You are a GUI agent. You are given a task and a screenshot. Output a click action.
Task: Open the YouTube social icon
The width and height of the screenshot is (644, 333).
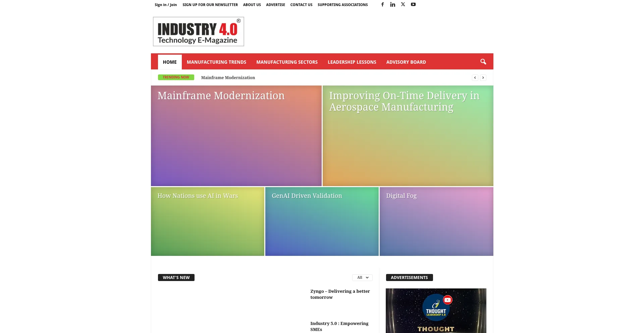click(x=413, y=4)
